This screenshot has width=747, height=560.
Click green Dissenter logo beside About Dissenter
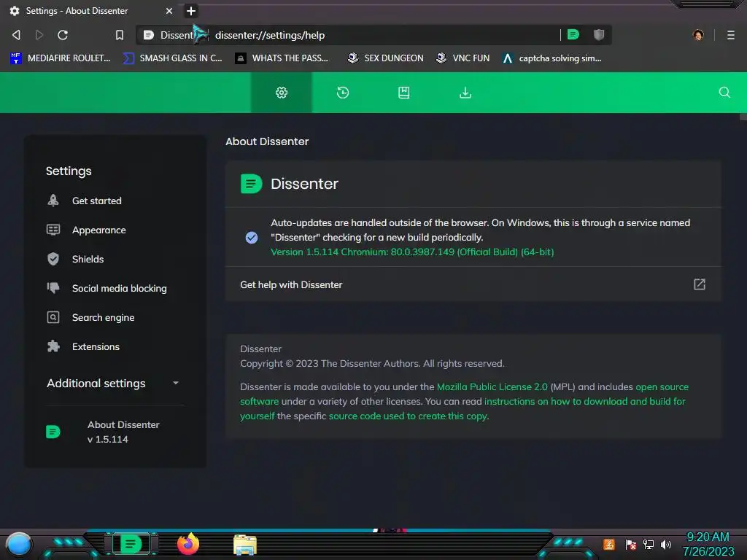click(x=53, y=432)
